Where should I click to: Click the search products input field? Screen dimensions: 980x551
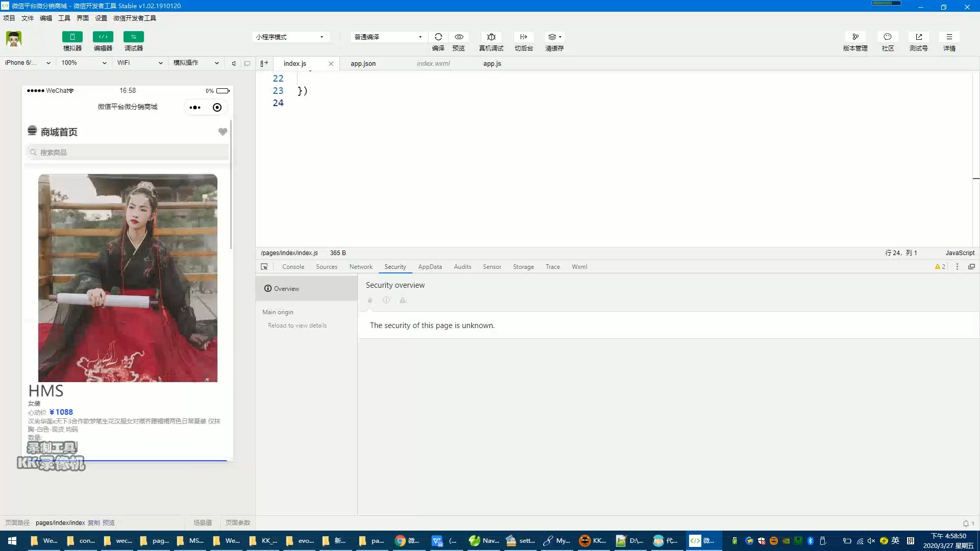[127, 152]
